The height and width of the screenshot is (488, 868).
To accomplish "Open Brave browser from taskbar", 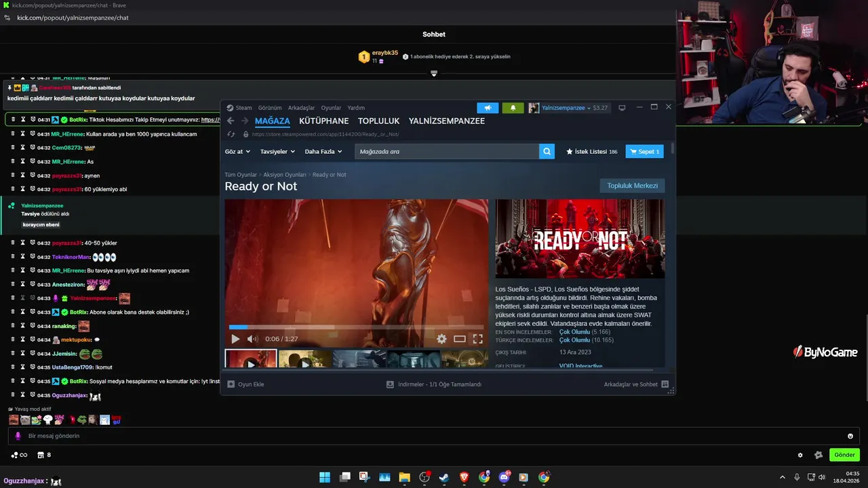I will (x=464, y=477).
